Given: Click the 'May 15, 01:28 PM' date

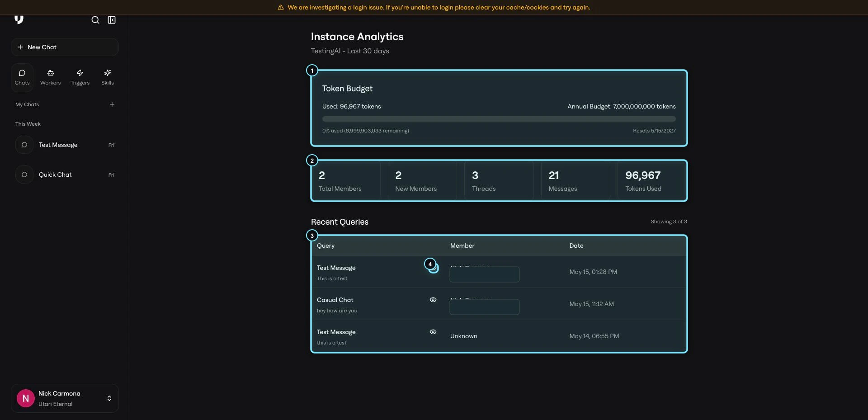Looking at the screenshot, I should pos(593,272).
